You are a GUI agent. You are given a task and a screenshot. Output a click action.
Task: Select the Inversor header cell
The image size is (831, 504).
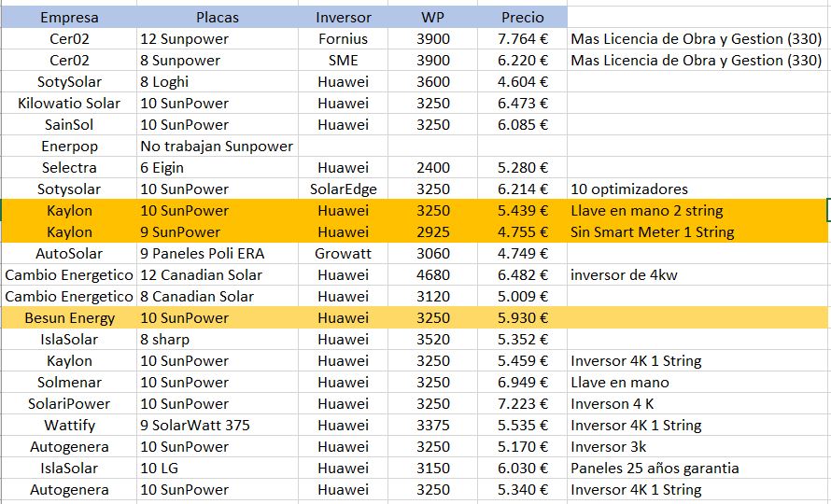(343, 18)
